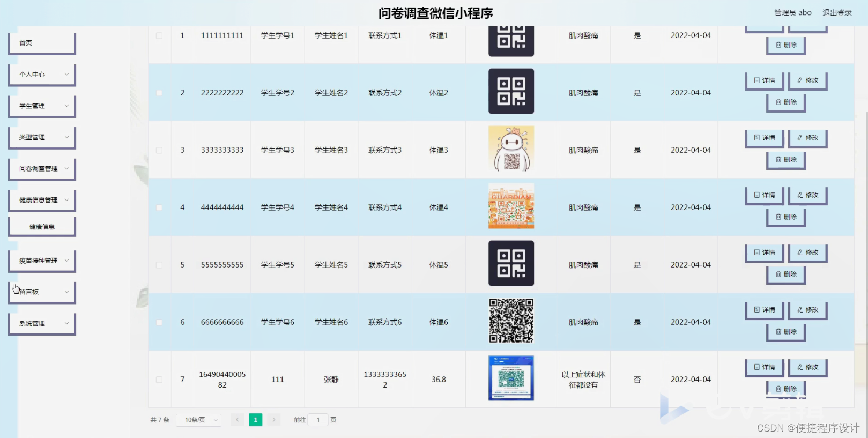This screenshot has width=868, height=438.
Task: Click cell 学生姓名3
Action: (x=331, y=150)
